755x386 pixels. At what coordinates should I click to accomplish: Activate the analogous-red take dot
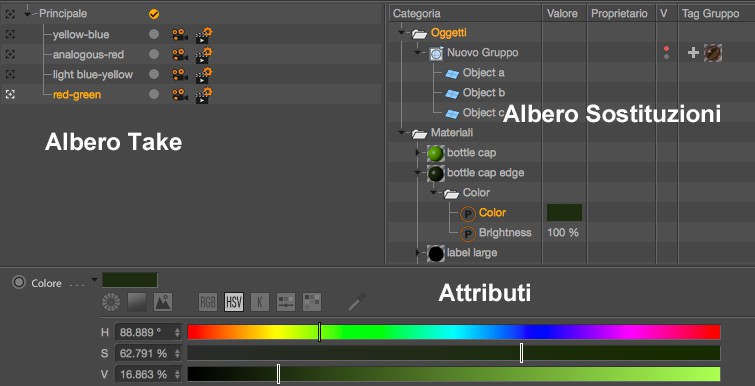pos(154,54)
